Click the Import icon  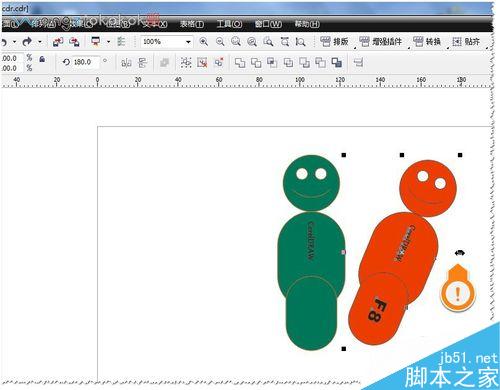[x=58, y=42]
